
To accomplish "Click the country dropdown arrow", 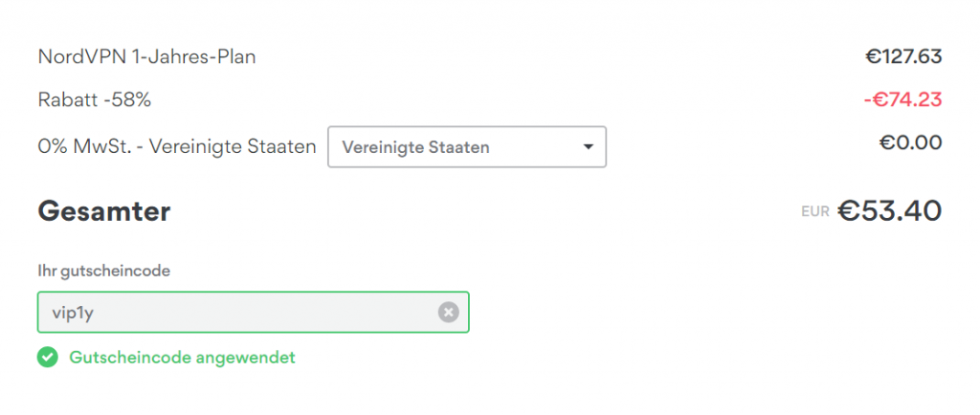I will pyautogui.click(x=587, y=147).
